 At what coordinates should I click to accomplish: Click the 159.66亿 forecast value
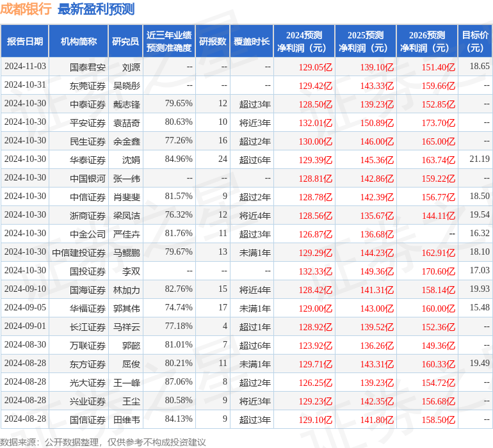[439, 86]
